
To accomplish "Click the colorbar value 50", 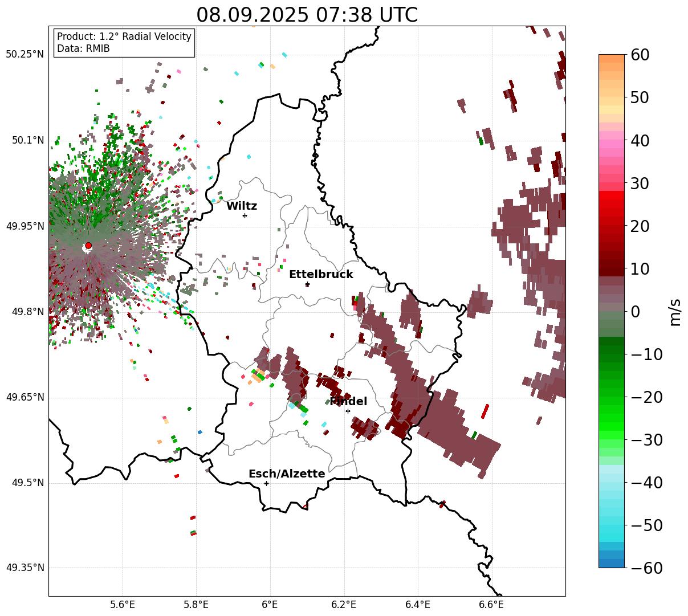I will coord(639,97).
